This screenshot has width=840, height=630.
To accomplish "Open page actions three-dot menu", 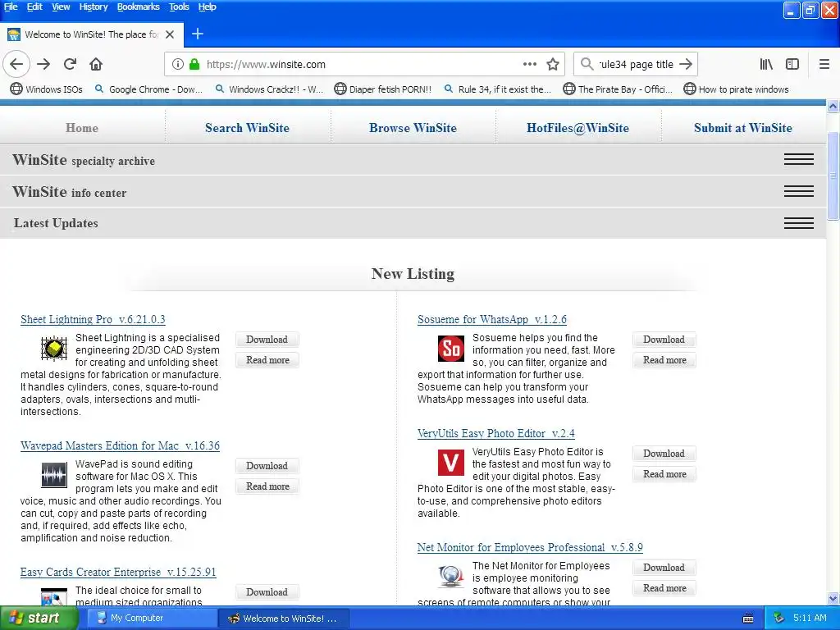I will click(x=530, y=64).
